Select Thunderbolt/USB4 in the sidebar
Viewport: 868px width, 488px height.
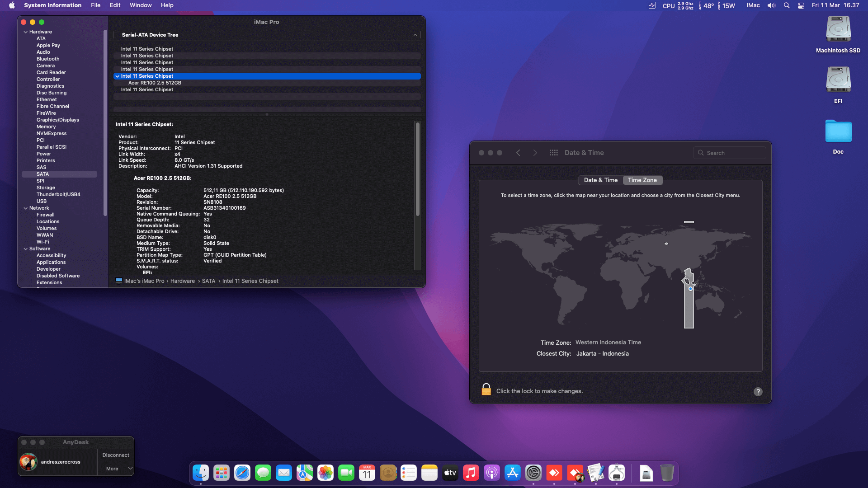pos(58,195)
